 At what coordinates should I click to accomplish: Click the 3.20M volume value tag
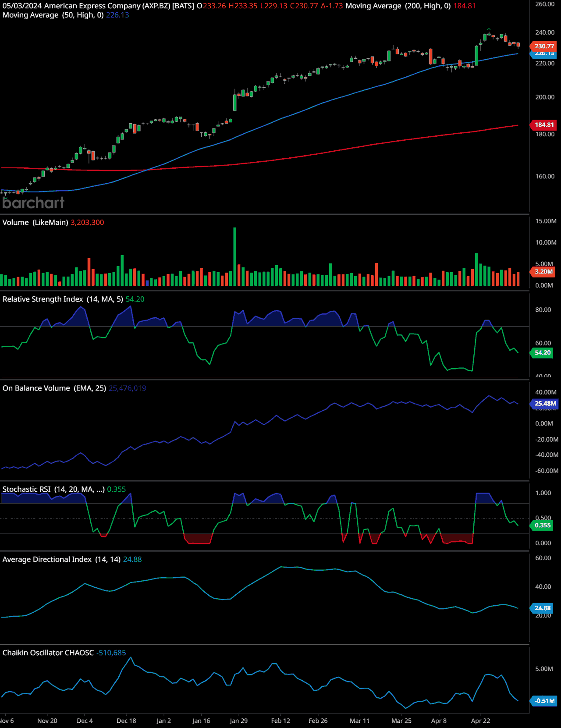[543, 272]
